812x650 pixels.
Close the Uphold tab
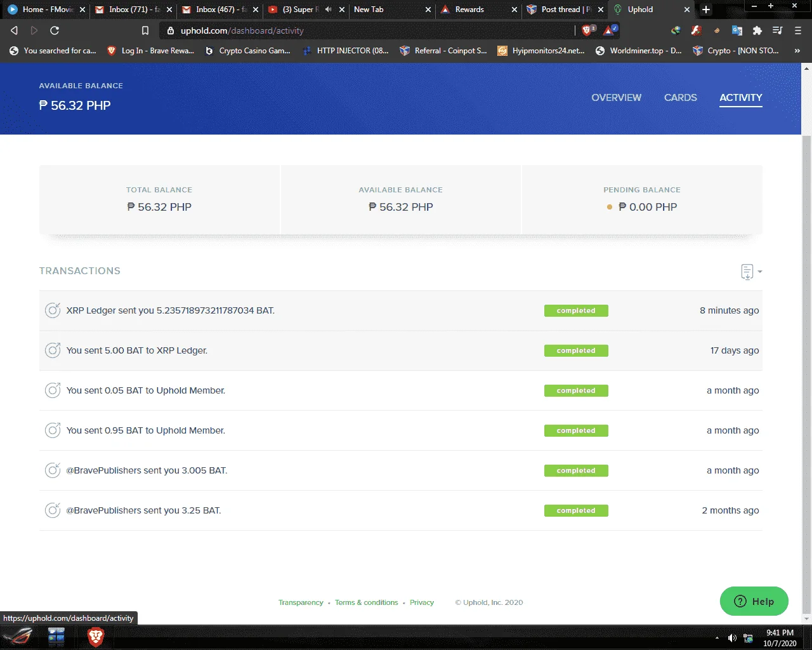(687, 10)
